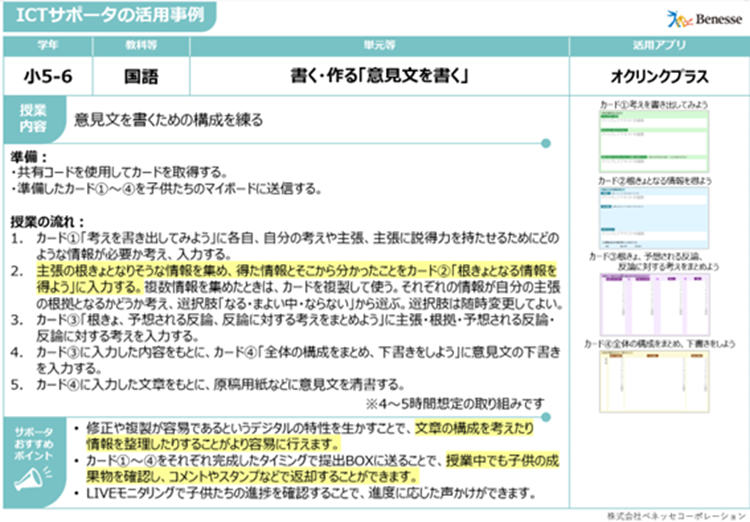The height and width of the screenshot is (522, 750).
Task: Open the カード① 考えを書き出してみよう thumbnail
Action: [x=653, y=140]
